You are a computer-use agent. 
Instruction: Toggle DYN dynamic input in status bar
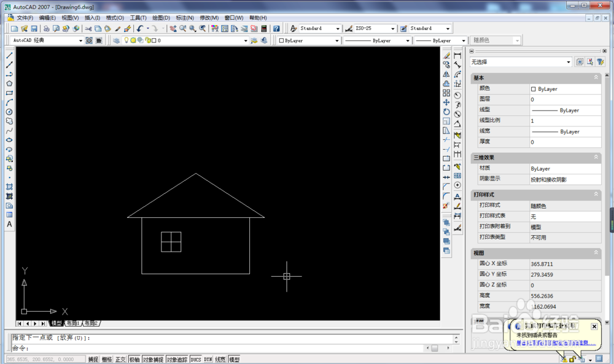coord(208,359)
